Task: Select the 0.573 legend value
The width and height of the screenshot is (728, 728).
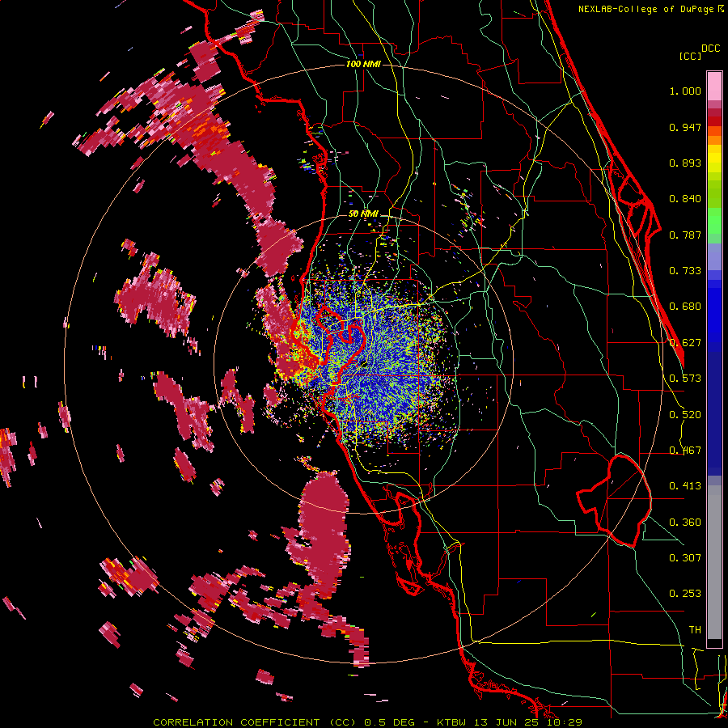Action: click(685, 379)
